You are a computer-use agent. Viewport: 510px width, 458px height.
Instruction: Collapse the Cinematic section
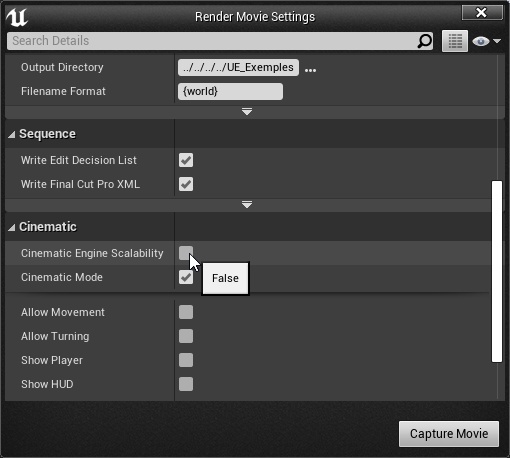[12, 227]
